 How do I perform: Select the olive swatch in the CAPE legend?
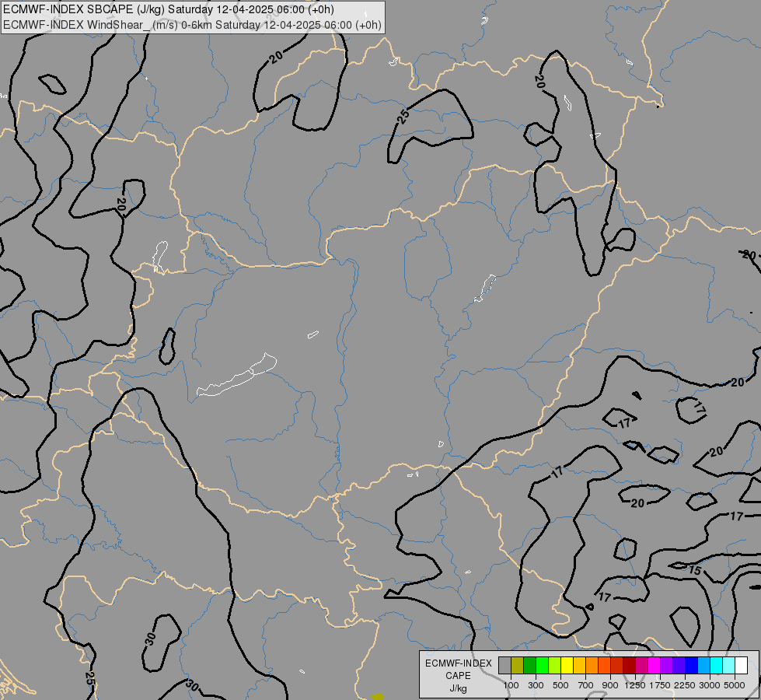518,665
